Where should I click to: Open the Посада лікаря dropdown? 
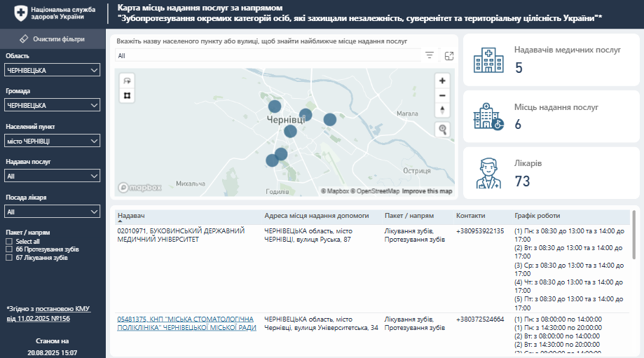(52, 212)
